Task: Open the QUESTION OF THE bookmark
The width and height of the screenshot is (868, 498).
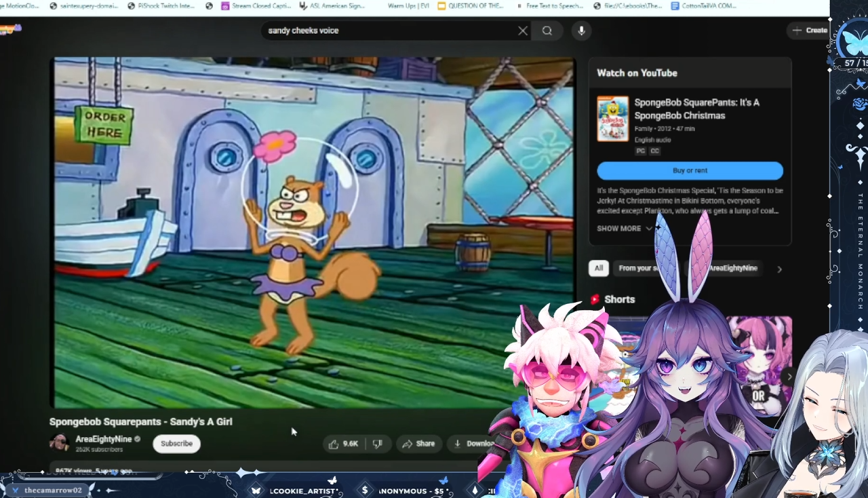Action: coord(471,5)
